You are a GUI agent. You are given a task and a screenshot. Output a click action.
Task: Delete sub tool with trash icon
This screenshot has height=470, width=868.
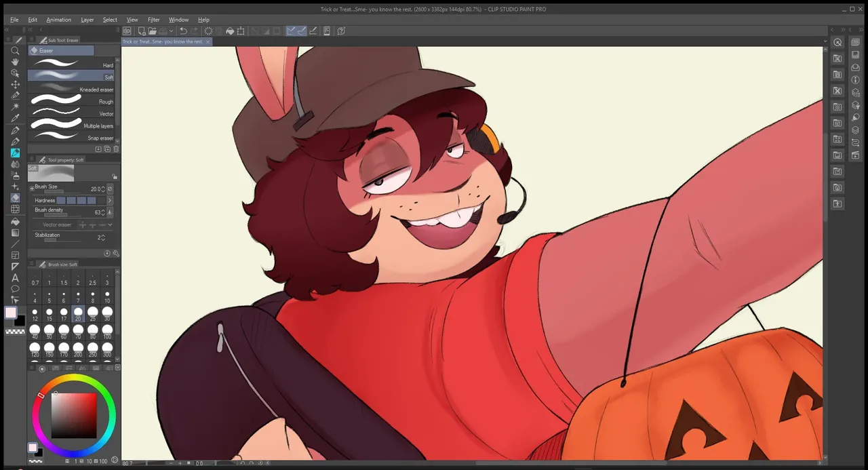116,149
